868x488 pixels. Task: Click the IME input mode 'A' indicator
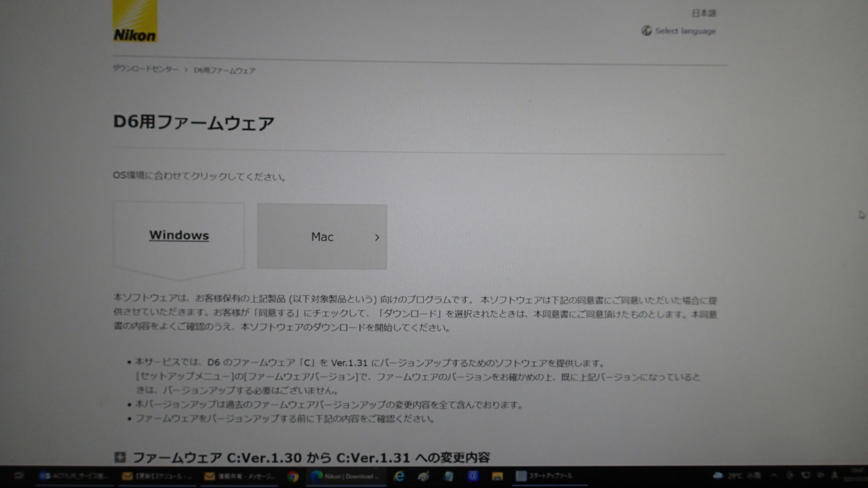click(834, 476)
